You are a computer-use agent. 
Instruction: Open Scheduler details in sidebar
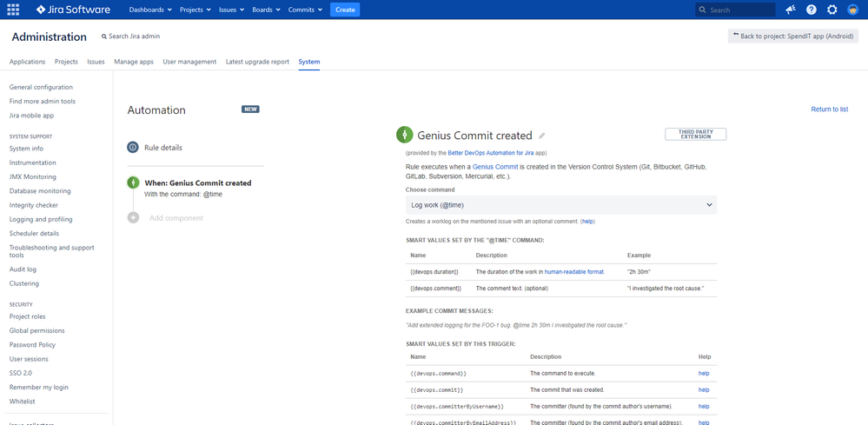35,234
